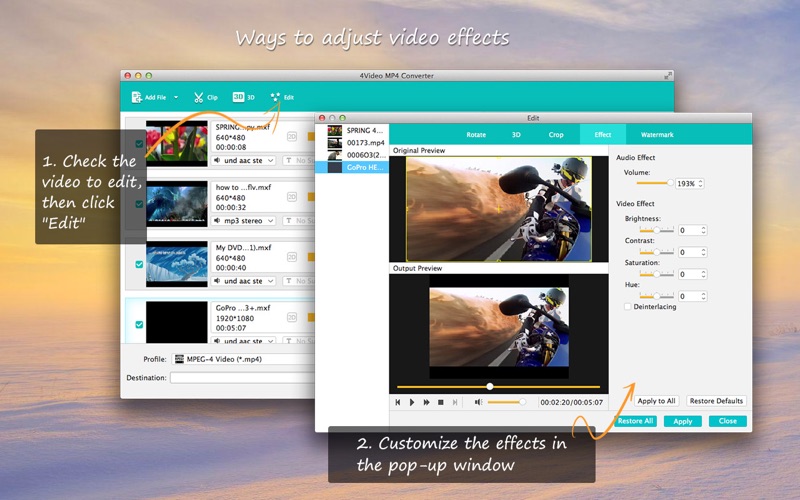Uncheck the My DVD video checkbox
The image size is (800, 500).
coord(139,264)
